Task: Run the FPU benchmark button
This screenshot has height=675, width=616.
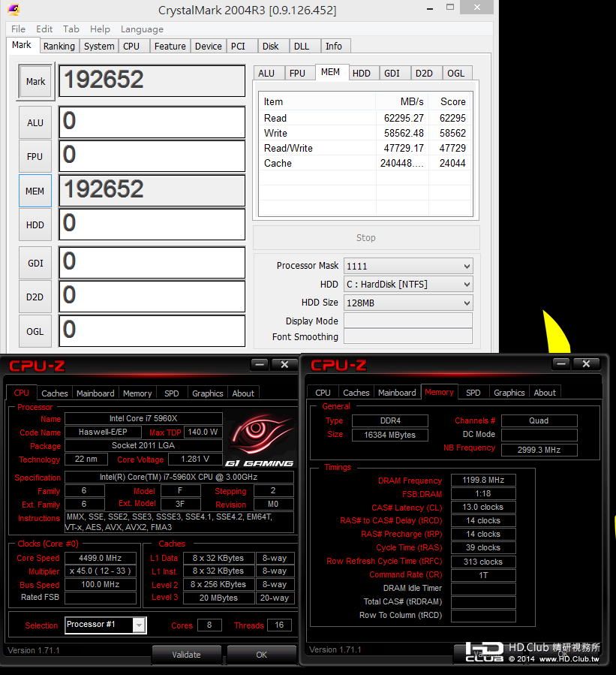Action: click(x=35, y=157)
